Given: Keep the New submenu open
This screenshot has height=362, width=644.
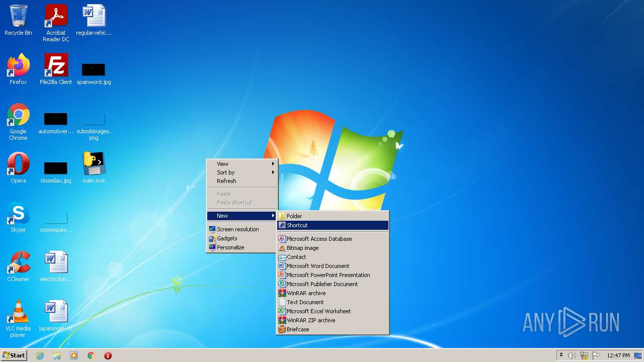Looking at the screenshot, I should tap(242, 216).
